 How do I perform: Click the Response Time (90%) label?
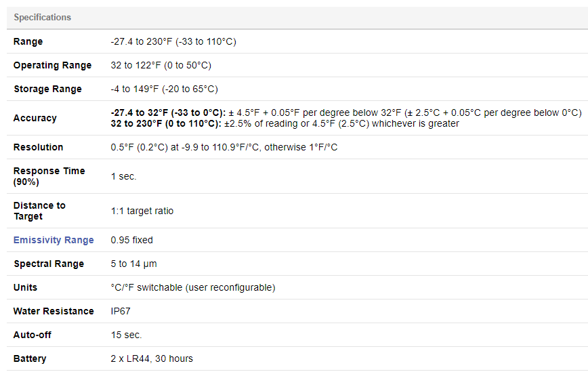pyautogui.click(x=49, y=176)
